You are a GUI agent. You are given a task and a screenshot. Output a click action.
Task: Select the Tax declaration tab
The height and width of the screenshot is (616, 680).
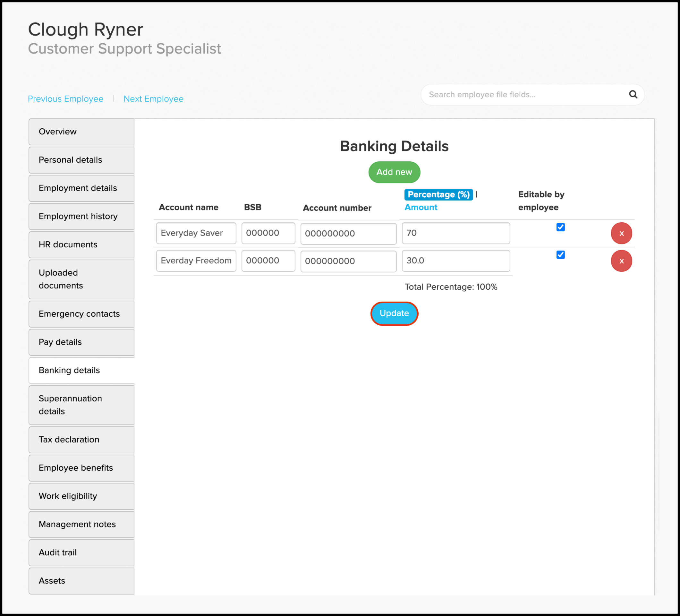click(81, 440)
